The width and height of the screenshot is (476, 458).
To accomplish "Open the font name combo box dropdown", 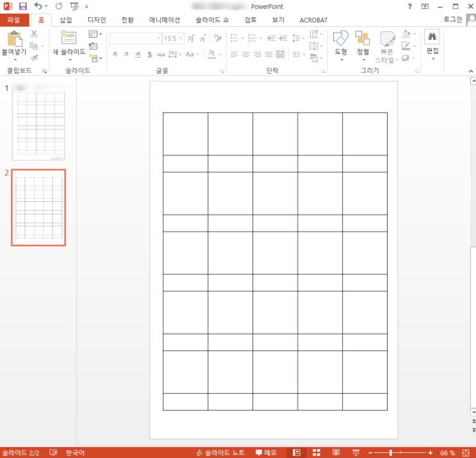I will tap(158, 38).
